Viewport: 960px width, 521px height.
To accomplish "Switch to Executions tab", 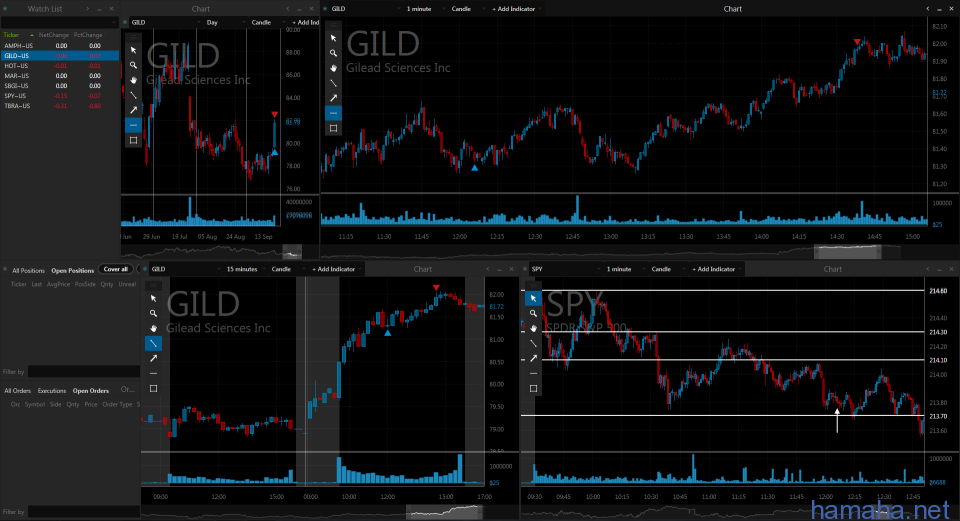I will tap(51, 391).
